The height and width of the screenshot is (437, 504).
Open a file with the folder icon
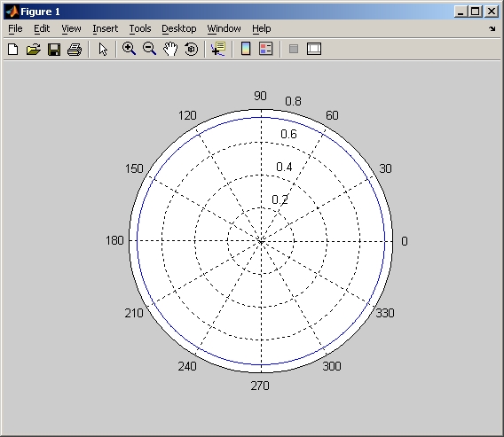pos(34,50)
